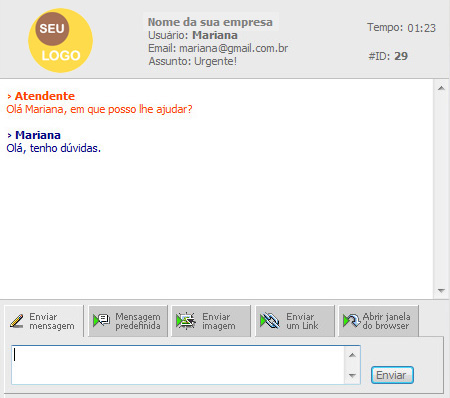Image resolution: width=450 pixels, height=398 pixels.
Task: Click message box scroll down arrow
Action: tap(352, 376)
